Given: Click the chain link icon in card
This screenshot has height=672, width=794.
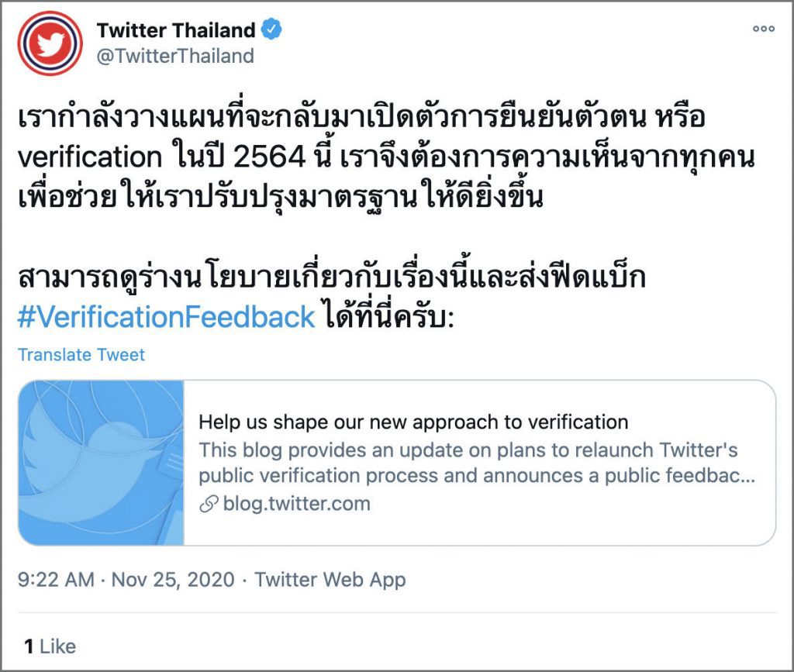Looking at the screenshot, I should [x=209, y=504].
